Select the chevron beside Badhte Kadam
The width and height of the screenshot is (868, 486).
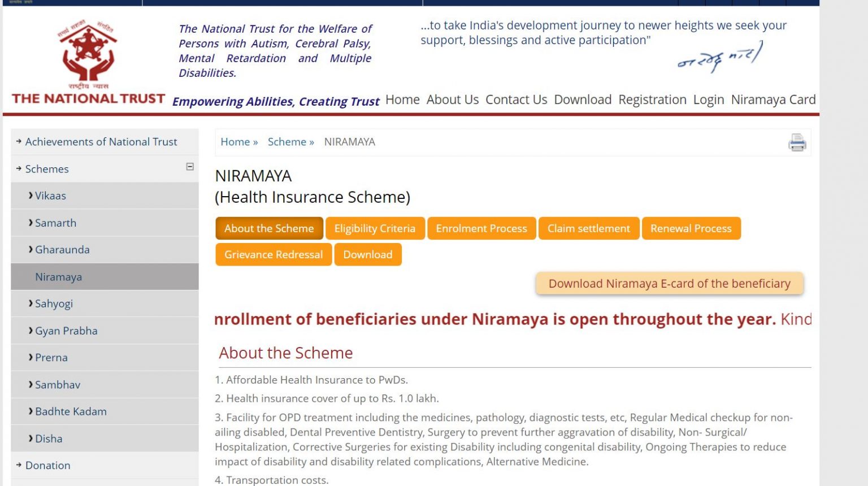(30, 411)
